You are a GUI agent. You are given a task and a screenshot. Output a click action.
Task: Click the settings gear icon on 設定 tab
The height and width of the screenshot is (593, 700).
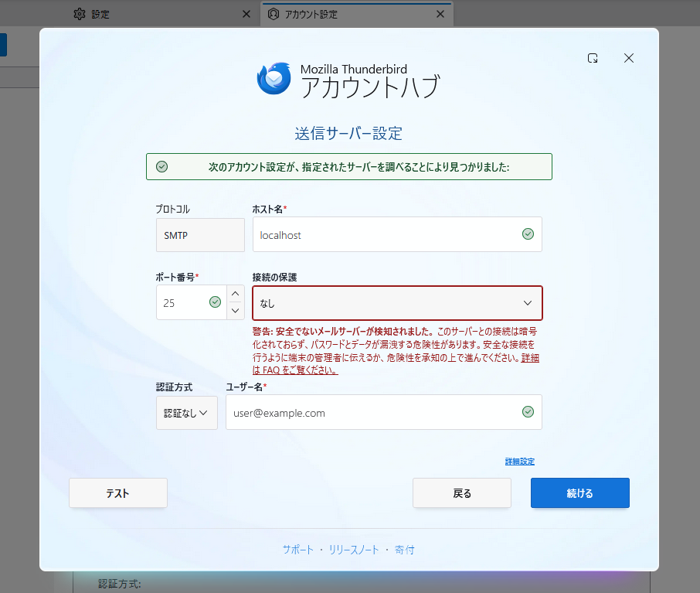[x=79, y=14]
